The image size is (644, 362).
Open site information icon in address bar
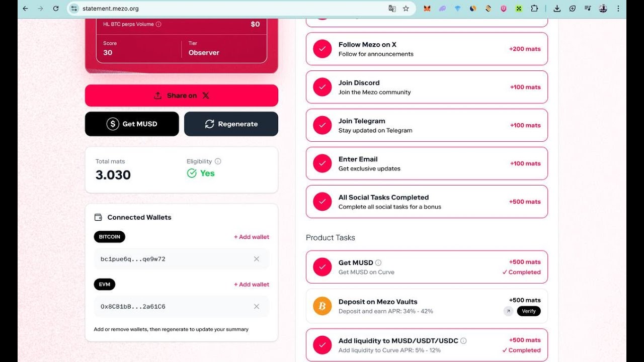pyautogui.click(x=74, y=9)
